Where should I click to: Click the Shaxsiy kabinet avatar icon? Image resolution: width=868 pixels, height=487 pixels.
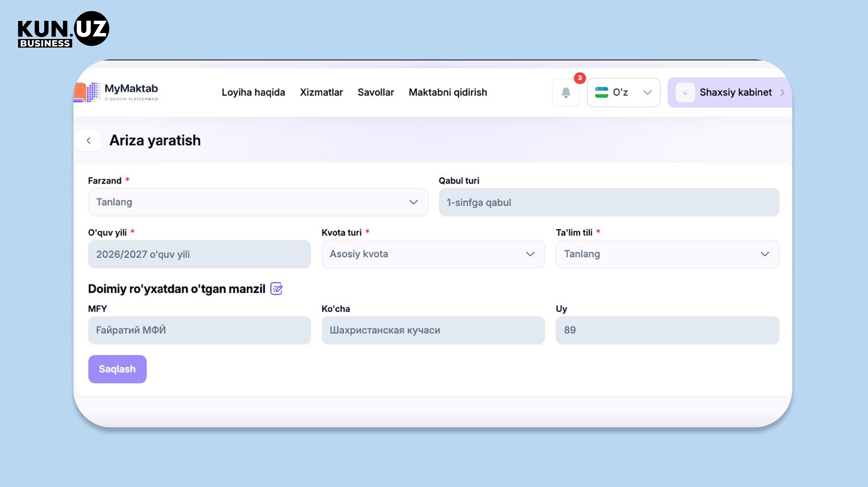[x=685, y=92]
